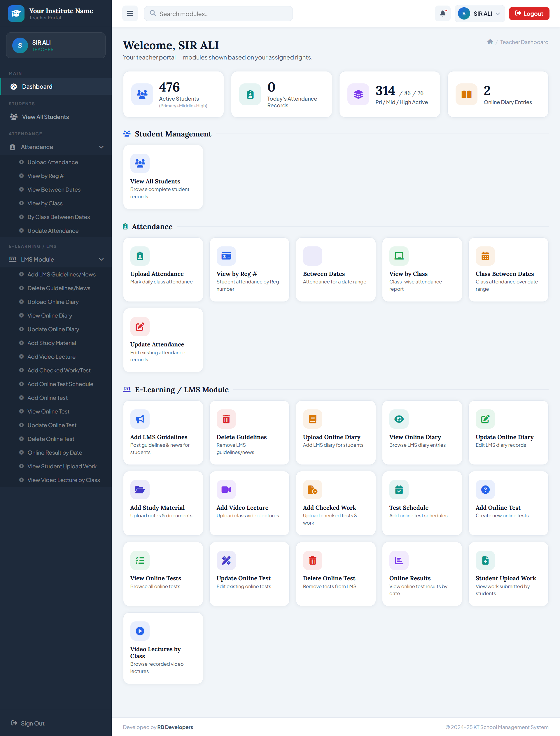Click the Online Results chart icon
Viewport: 560px width, 736px height.
click(399, 561)
